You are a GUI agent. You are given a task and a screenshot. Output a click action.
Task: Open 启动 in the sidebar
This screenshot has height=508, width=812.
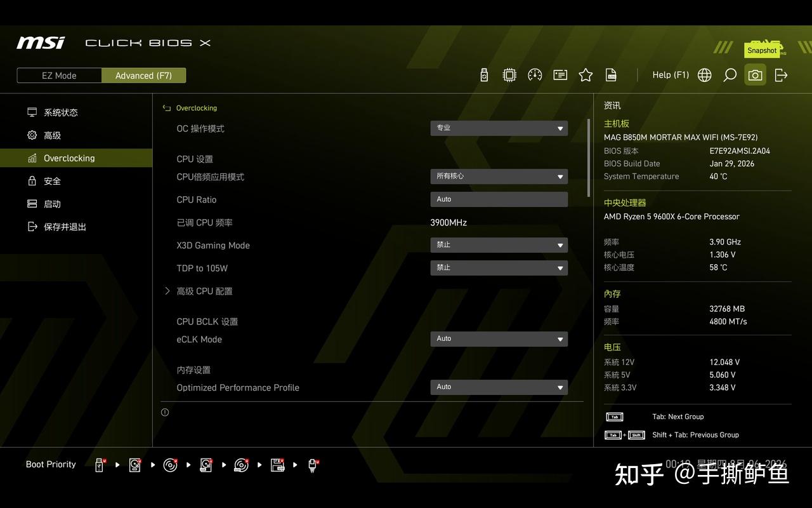tap(76, 204)
